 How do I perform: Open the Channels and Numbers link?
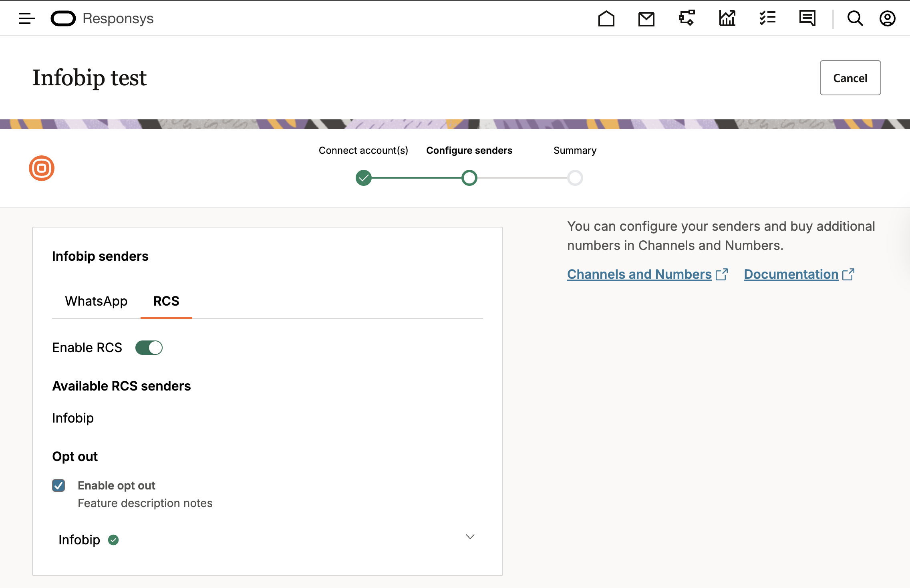click(x=639, y=274)
